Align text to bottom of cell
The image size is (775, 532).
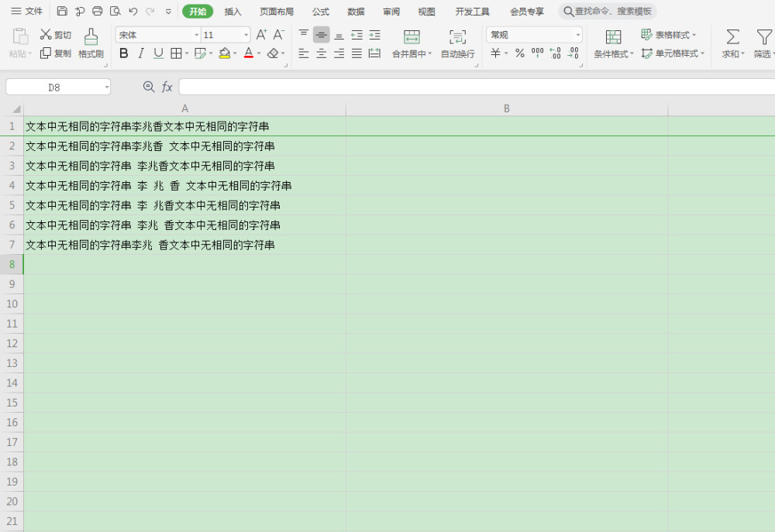point(339,35)
